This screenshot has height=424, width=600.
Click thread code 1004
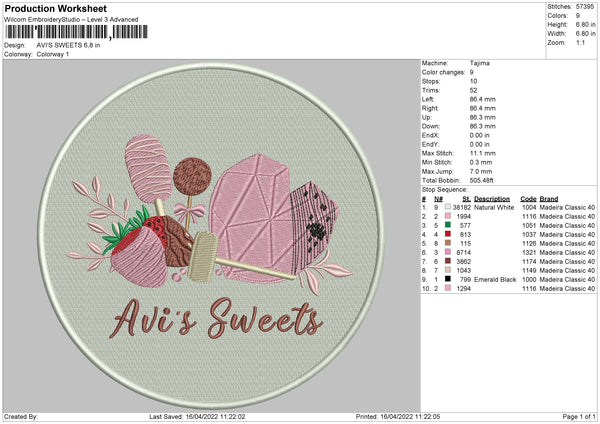529,207
